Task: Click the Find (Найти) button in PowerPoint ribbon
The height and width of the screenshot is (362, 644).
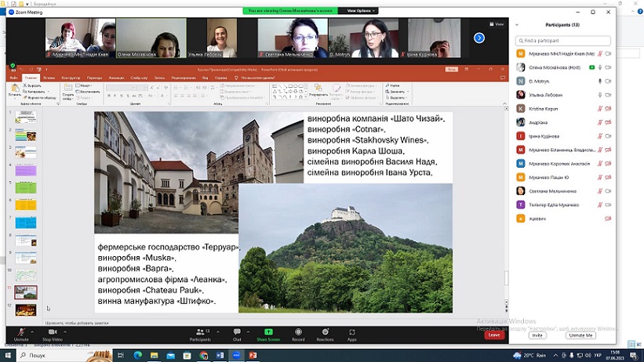Action: coord(393,85)
